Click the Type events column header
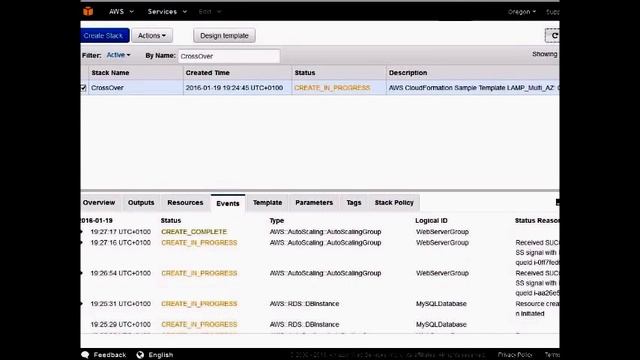The image size is (640, 360). coord(277,220)
